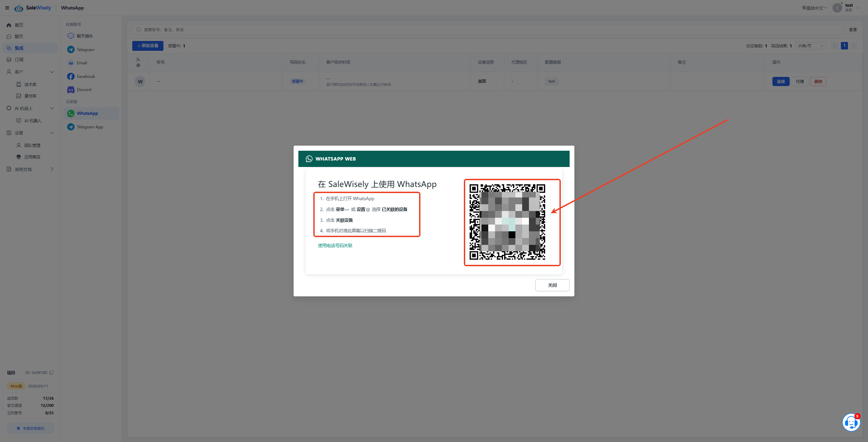This screenshot has width=868, height=442.
Task: Open 应用商店 app store
Action: click(x=32, y=157)
